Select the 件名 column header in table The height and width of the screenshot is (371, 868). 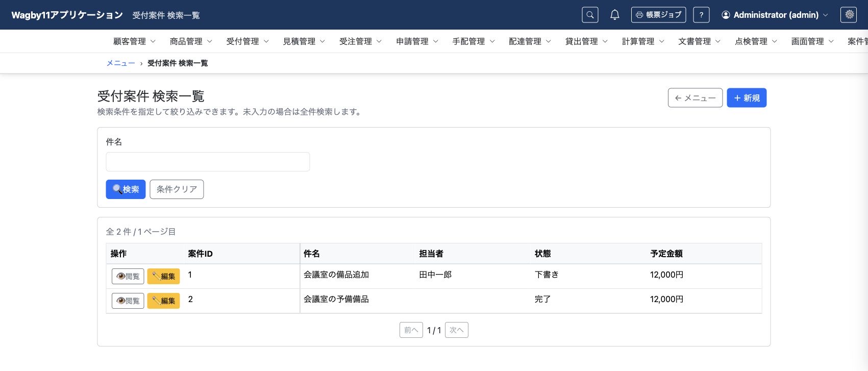358,254
